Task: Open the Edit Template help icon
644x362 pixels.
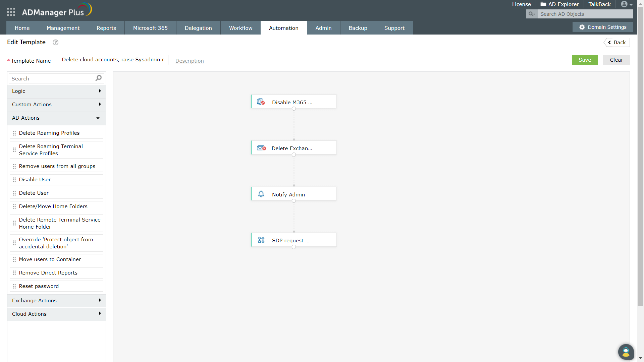Action: 56,43
